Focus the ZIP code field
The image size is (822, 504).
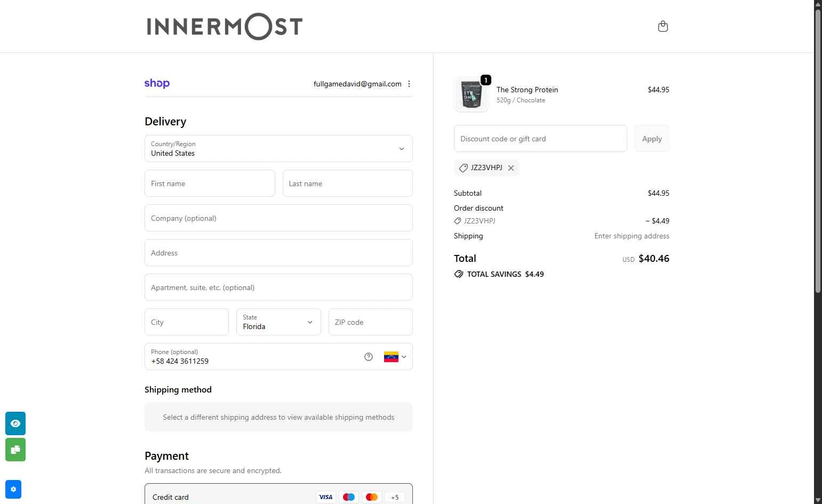pos(371,322)
